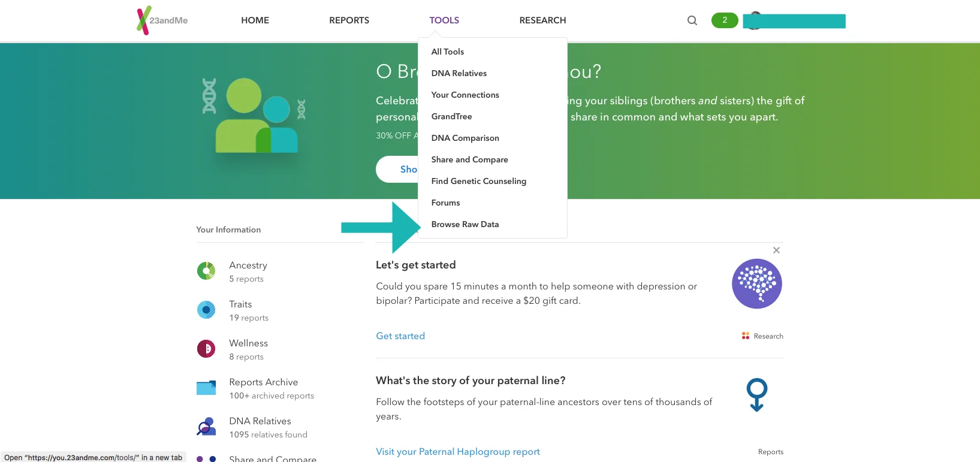Click the 23andMe logo
Image resolution: width=980 pixels, height=462 pixels.
(162, 20)
